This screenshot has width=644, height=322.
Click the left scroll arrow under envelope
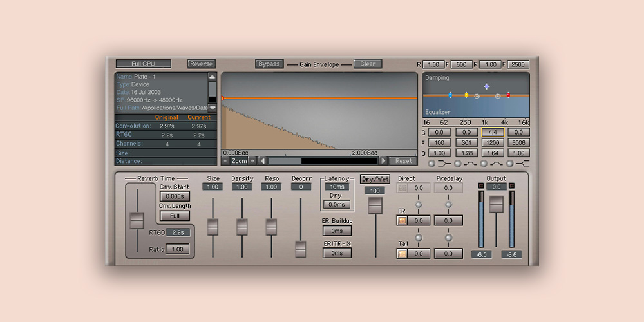(x=263, y=161)
